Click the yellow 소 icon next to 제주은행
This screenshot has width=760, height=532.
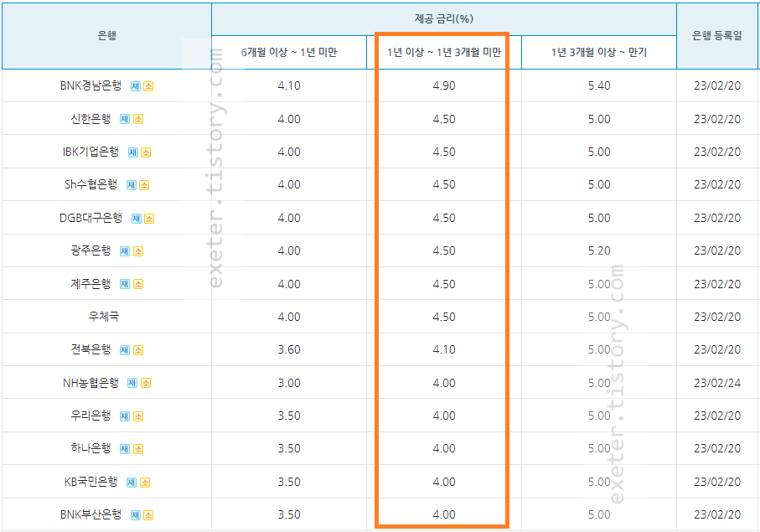138,284
